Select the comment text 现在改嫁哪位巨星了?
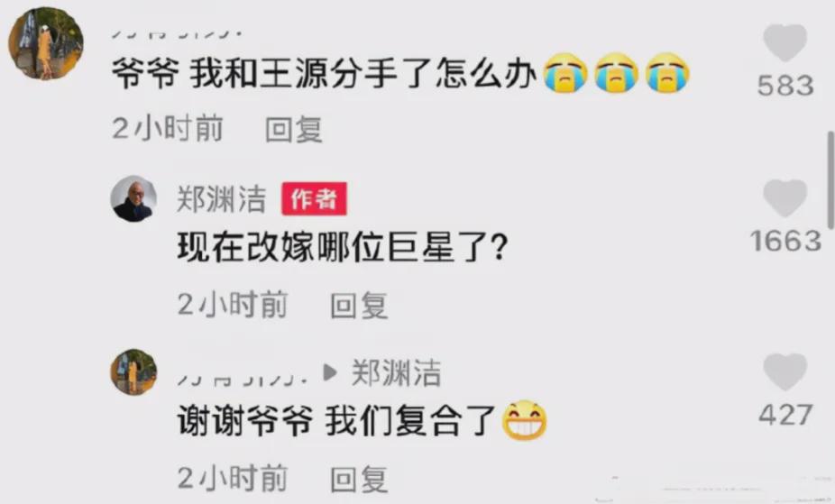Screen dimensions: 835x504 click(x=343, y=248)
